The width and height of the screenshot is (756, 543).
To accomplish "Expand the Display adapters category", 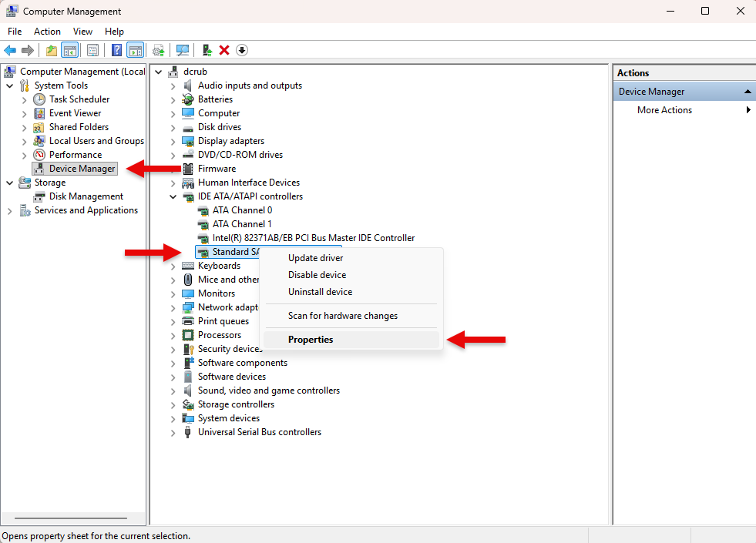I will tap(173, 142).
